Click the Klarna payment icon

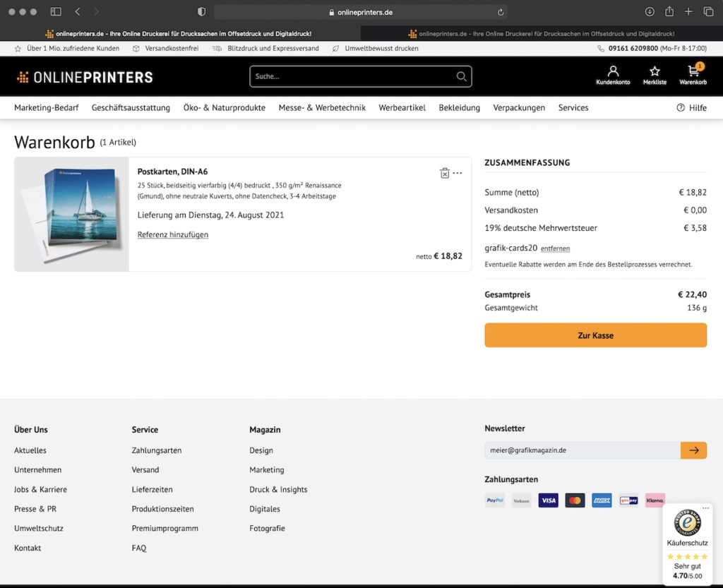pos(655,500)
